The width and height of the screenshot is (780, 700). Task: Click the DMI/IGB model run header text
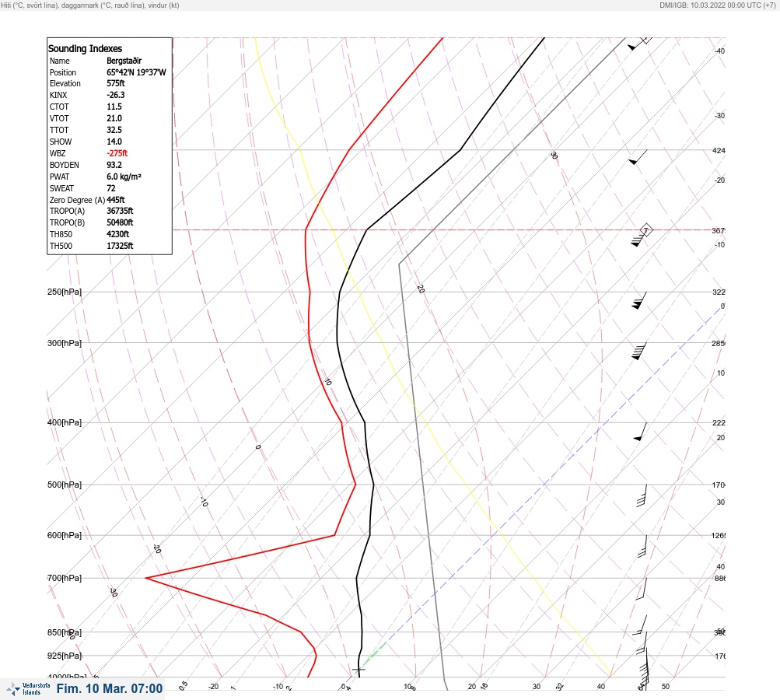tap(717, 5)
